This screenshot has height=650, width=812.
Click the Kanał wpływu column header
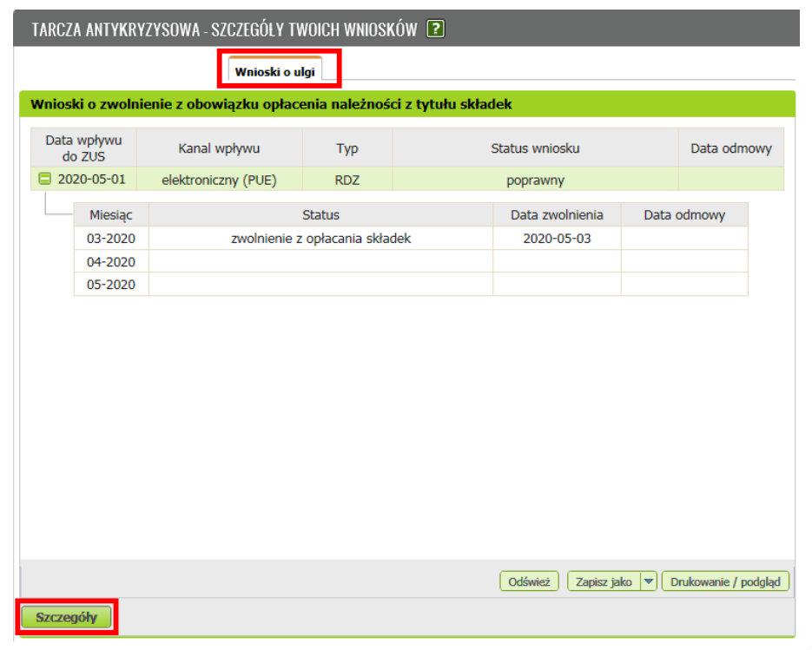point(219,148)
